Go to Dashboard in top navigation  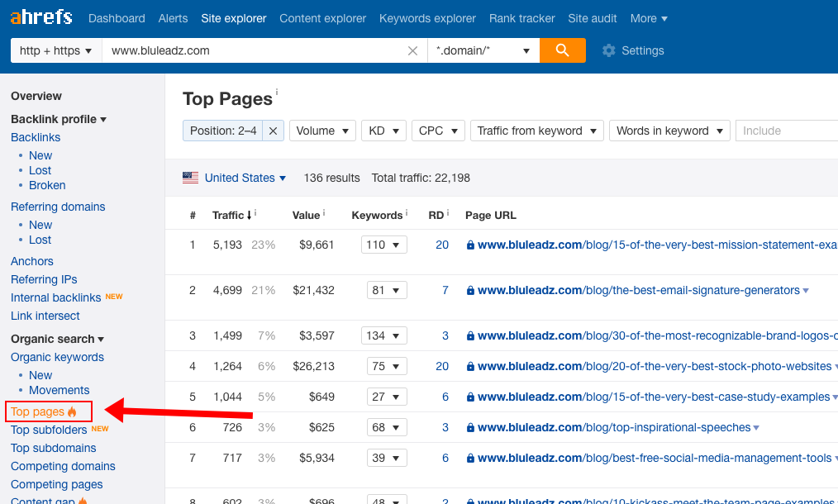[x=117, y=18]
